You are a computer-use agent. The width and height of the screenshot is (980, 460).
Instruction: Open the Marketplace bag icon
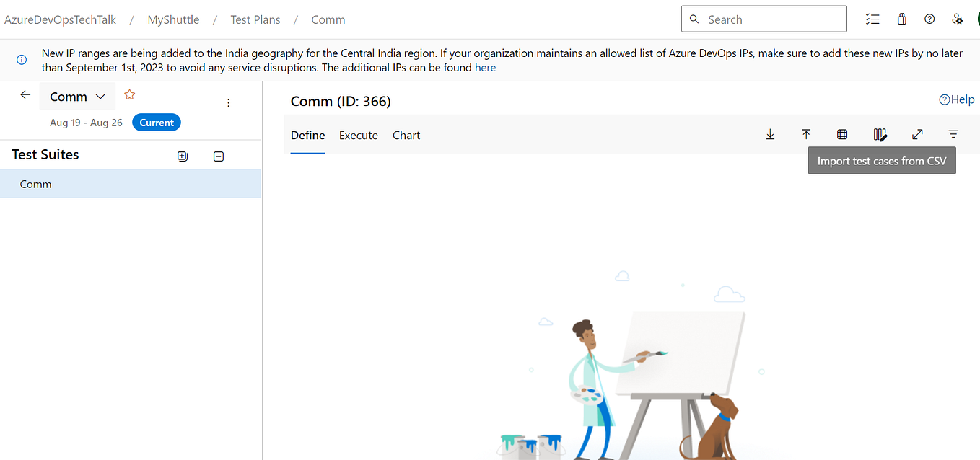coord(901,19)
